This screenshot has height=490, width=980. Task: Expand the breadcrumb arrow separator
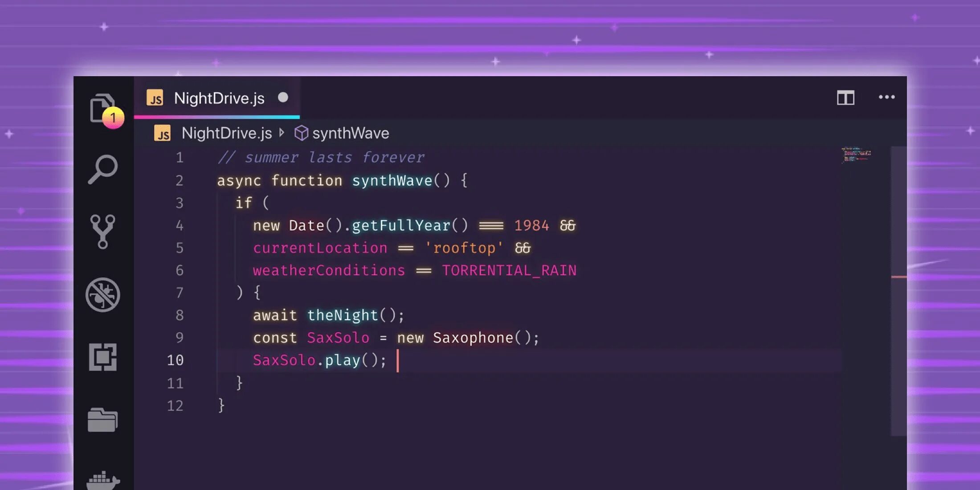point(282,132)
